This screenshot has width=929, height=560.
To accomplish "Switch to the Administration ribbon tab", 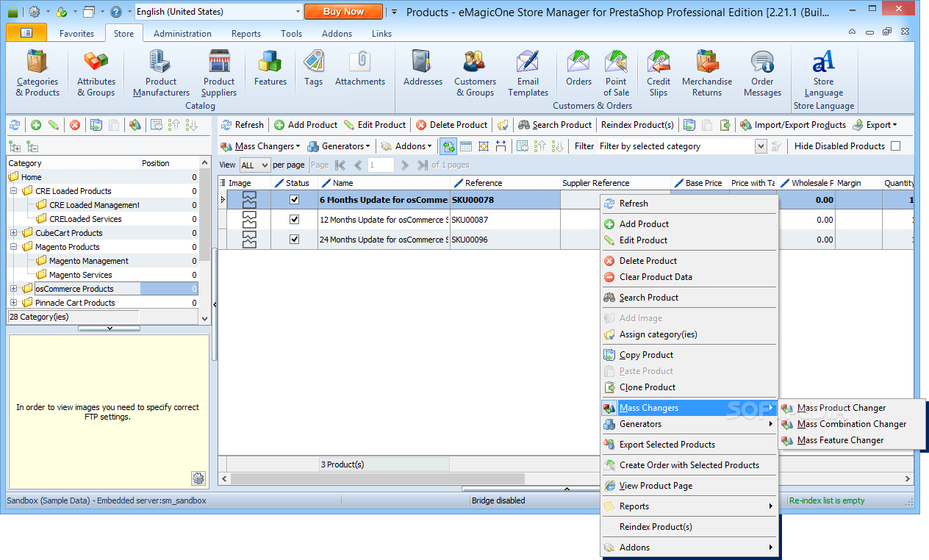I will pyautogui.click(x=182, y=34).
